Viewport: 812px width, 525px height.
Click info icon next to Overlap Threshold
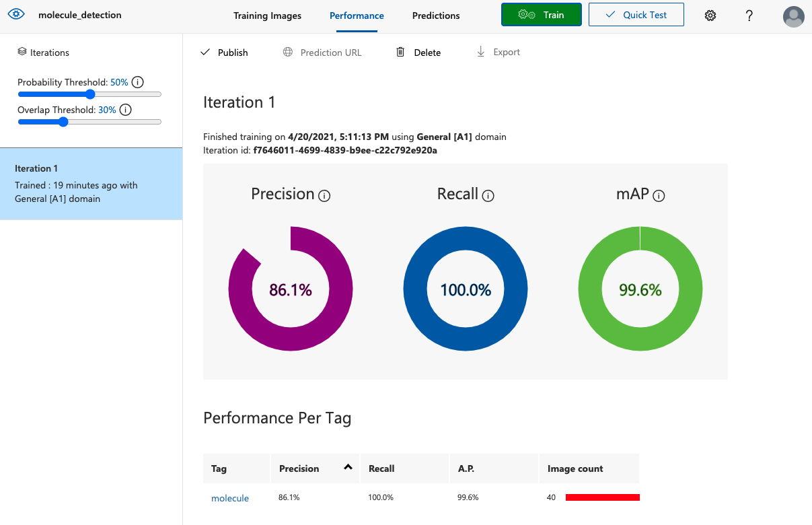click(x=126, y=110)
